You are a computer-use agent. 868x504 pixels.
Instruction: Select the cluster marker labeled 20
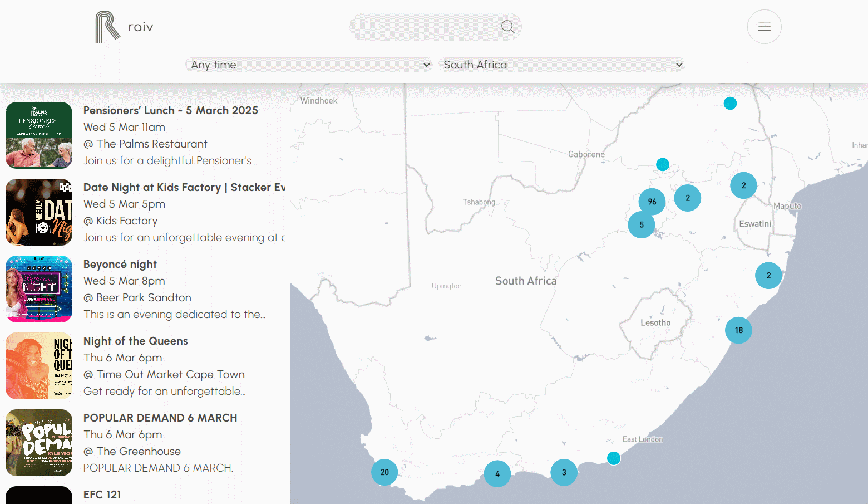[384, 472]
